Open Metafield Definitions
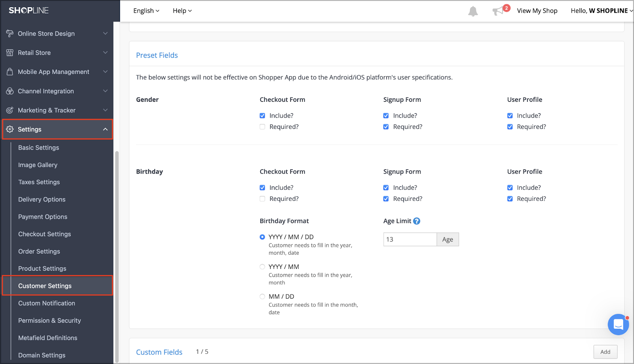This screenshot has width=634, height=364. pyautogui.click(x=48, y=338)
